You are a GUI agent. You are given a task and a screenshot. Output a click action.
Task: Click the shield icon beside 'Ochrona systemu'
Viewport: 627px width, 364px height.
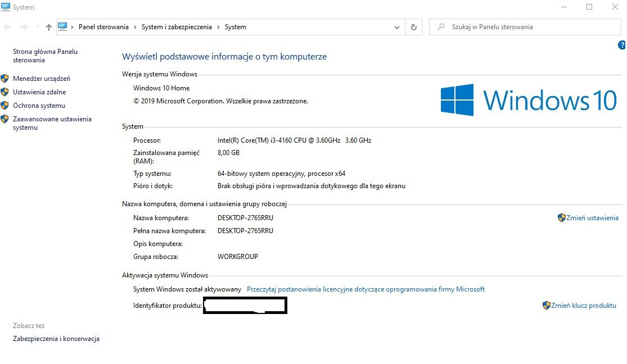coord(5,106)
